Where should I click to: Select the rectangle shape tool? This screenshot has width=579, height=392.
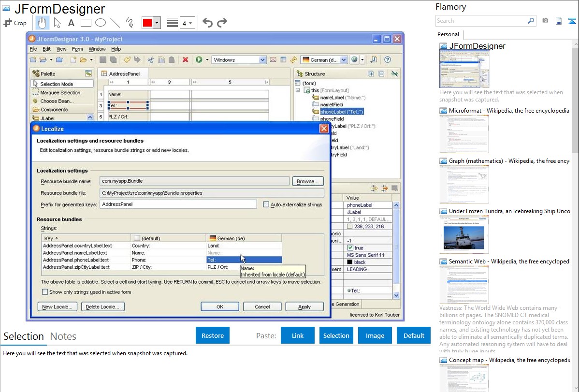[86, 23]
